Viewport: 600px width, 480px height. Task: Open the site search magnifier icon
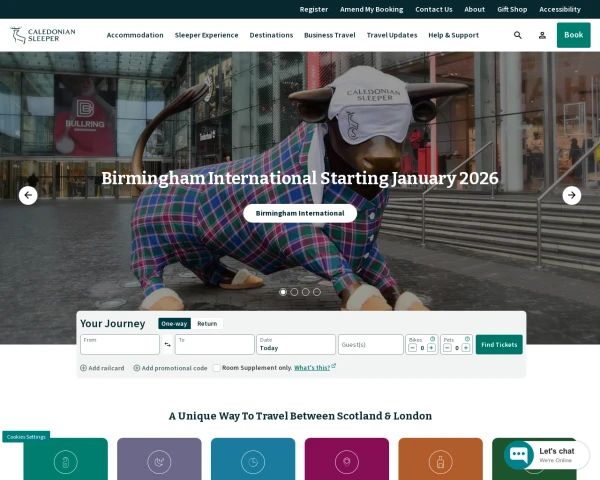coord(518,35)
